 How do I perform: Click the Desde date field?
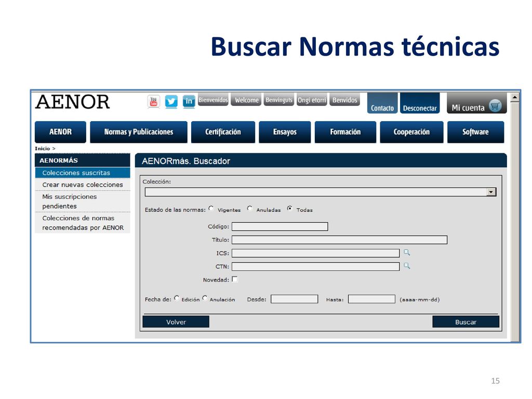click(x=294, y=299)
